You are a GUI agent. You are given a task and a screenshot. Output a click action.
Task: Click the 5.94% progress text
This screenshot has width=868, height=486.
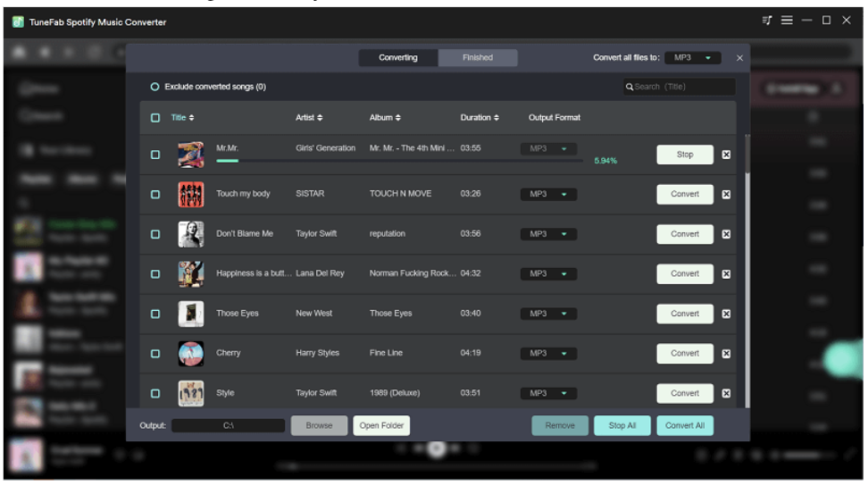pyautogui.click(x=605, y=161)
